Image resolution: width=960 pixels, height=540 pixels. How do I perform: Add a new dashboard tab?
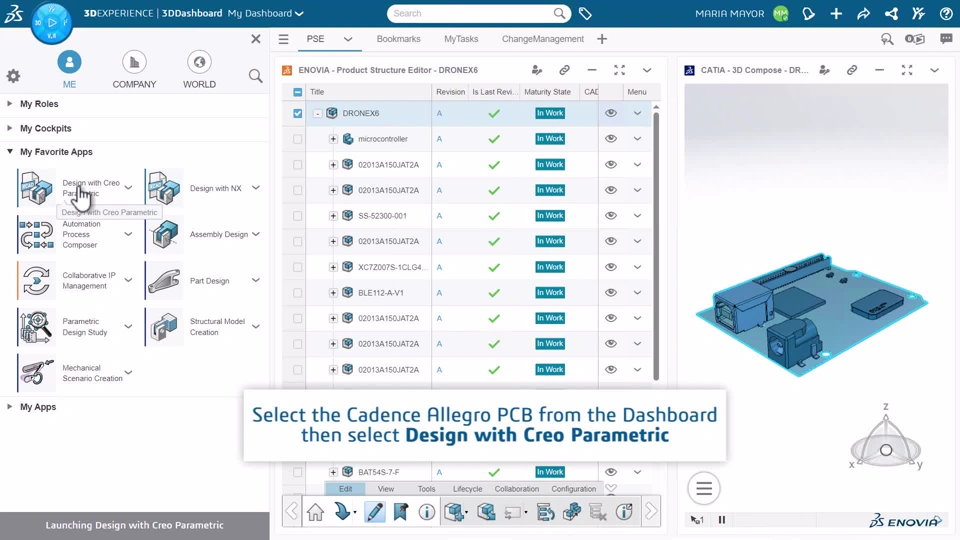pyautogui.click(x=602, y=39)
